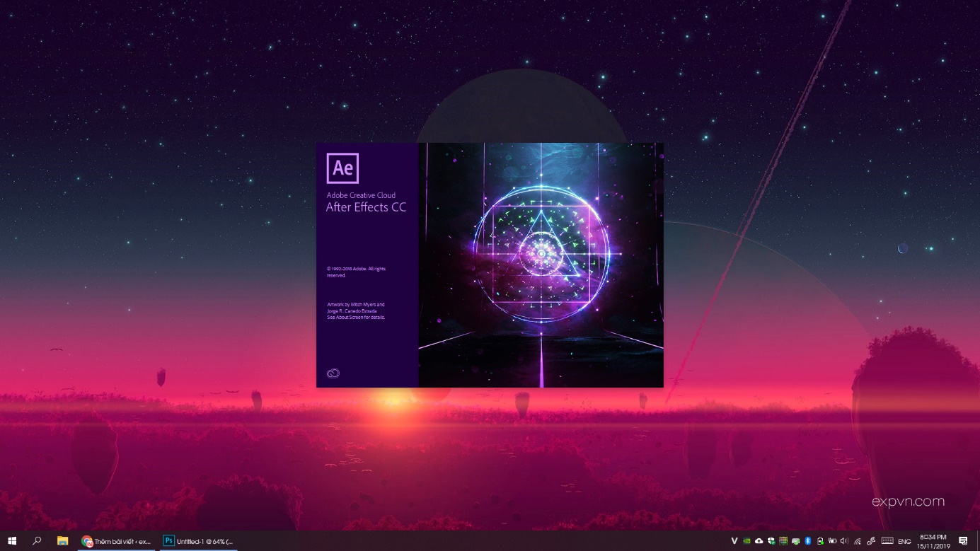Open the Action Center notifications panel

point(963,540)
